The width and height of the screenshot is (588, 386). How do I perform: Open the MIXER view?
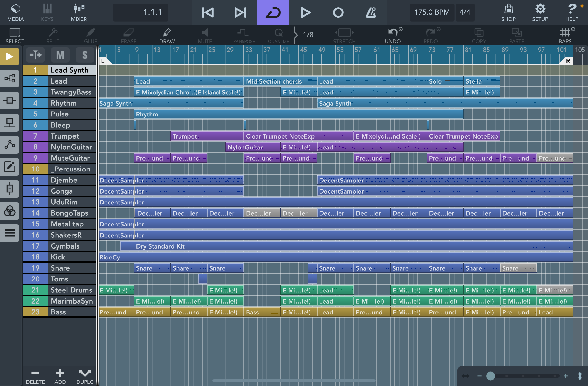click(x=79, y=12)
